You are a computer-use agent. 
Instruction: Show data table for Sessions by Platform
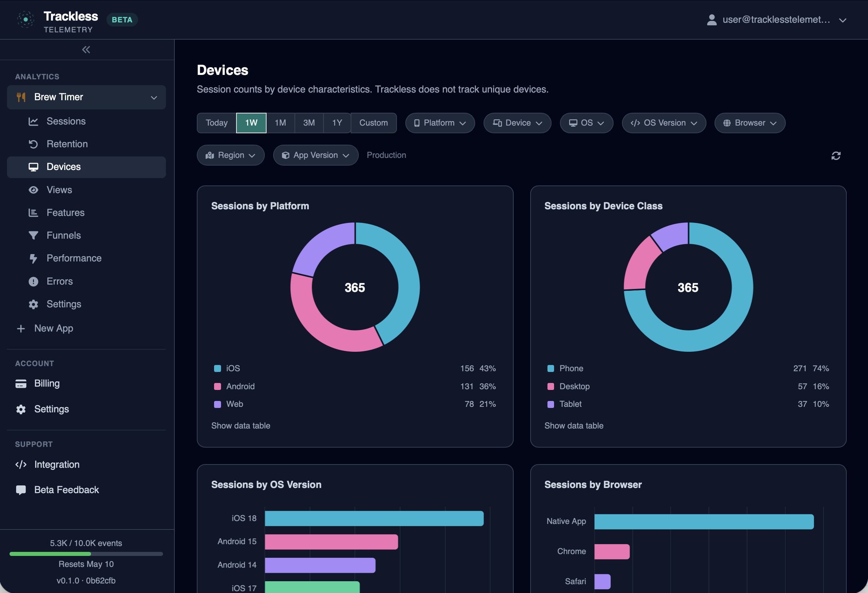point(240,426)
